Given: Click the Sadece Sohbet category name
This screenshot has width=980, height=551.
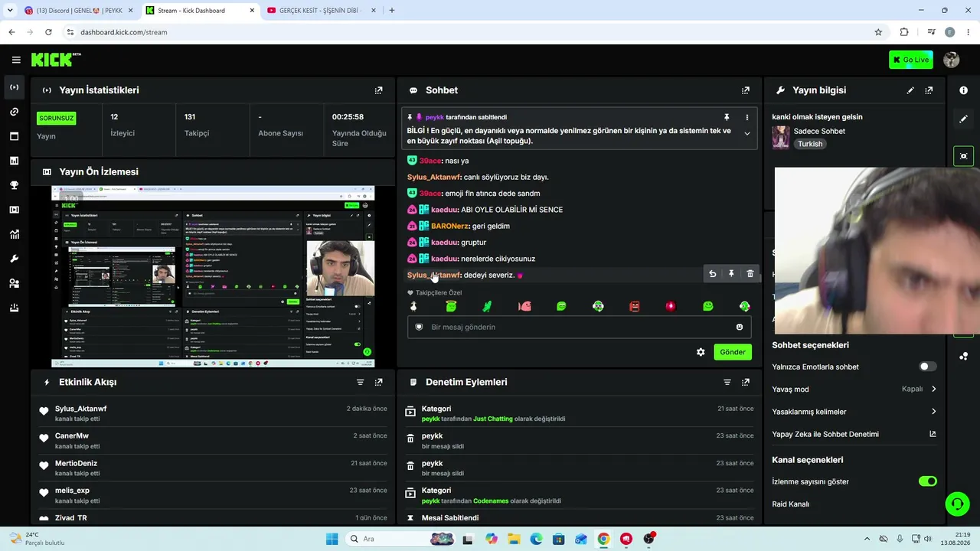Looking at the screenshot, I should (x=819, y=131).
